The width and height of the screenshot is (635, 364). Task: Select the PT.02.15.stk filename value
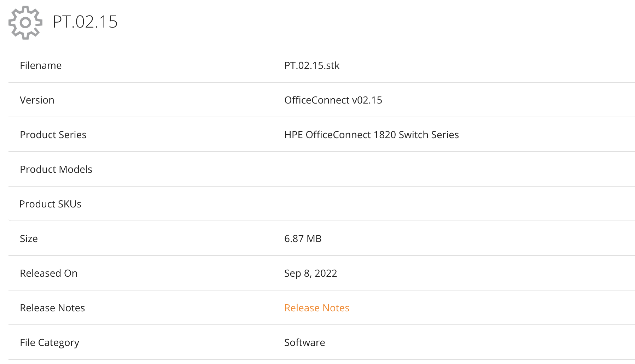311,65
